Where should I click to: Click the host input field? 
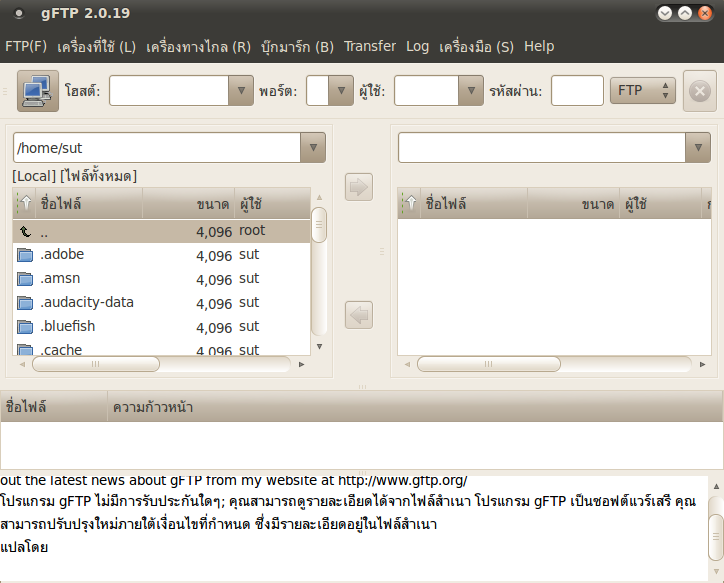(169, 90)
